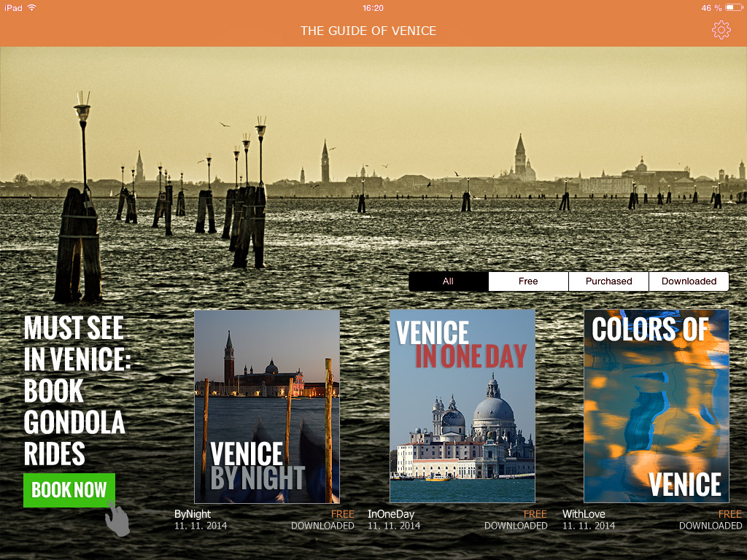Screen dimensions: 747x560
Task: Select the All filter tab
Action: click(x=448, y=281)
